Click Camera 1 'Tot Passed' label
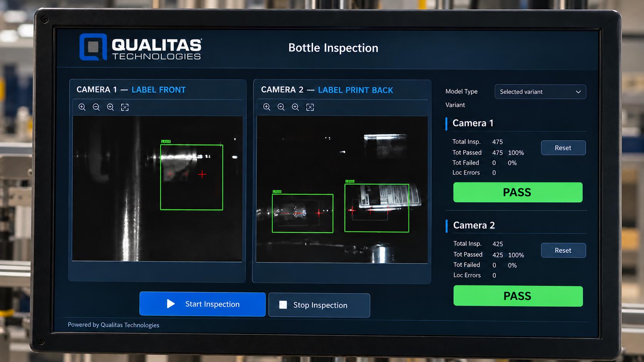 (x=467, y=153)
